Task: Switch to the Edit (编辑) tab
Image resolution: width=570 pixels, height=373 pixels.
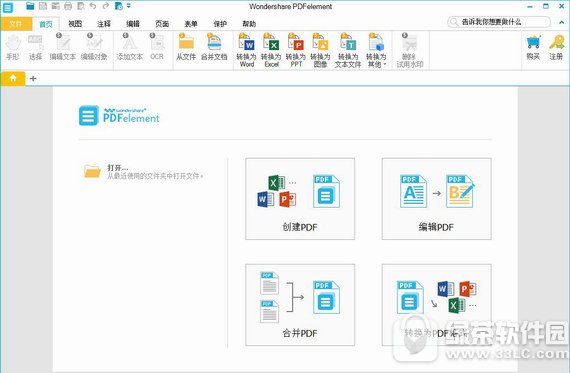Action: point(133,24)
